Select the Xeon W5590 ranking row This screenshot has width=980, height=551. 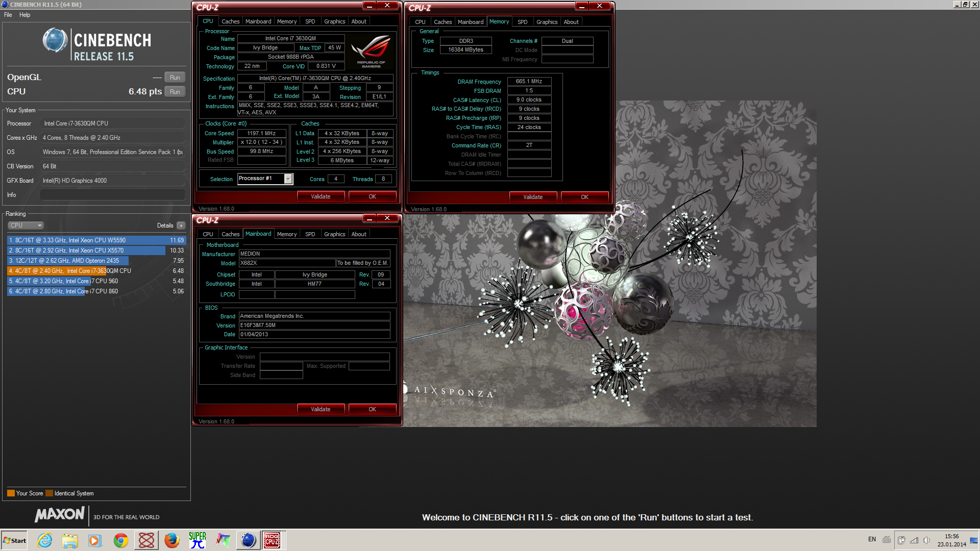click(96, 240)
